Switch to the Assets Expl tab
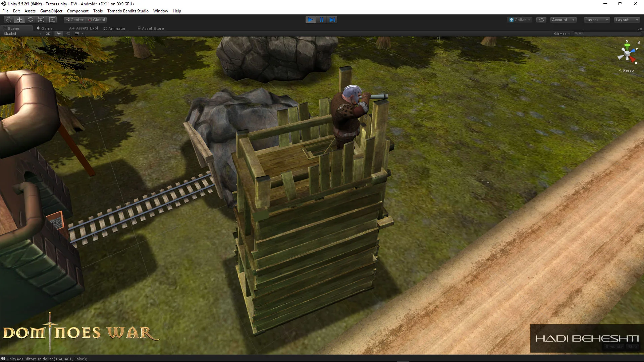Viewport: 644px width, 362px height. tap(84, 28)
